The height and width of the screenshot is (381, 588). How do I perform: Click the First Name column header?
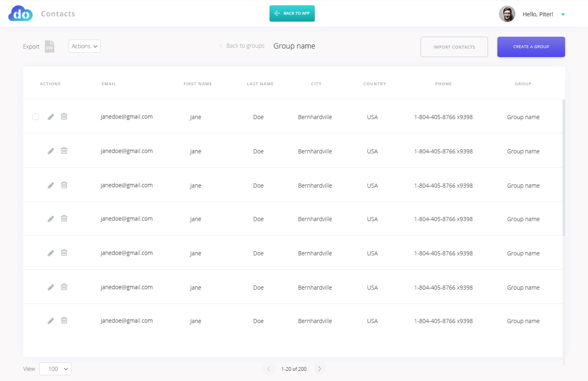tap(198, 84)
